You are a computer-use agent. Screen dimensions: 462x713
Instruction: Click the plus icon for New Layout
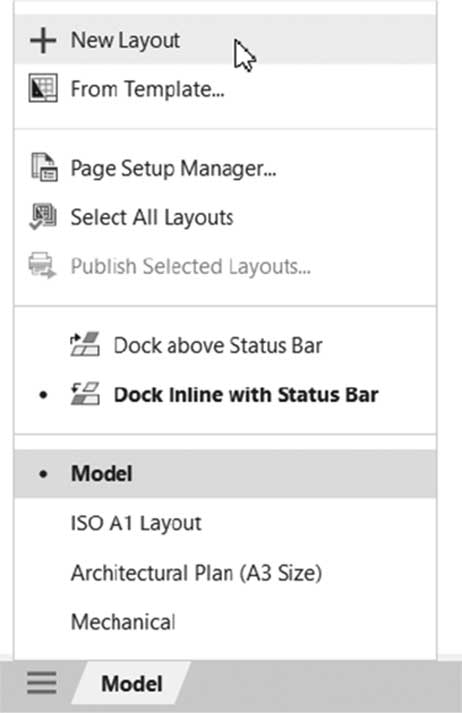point(43,40)
